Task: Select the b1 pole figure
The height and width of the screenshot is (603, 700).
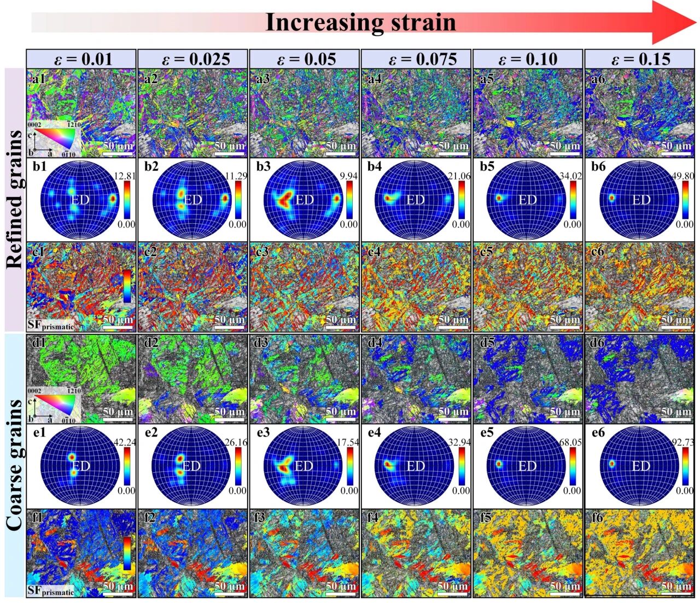Action: pos(80,200)
